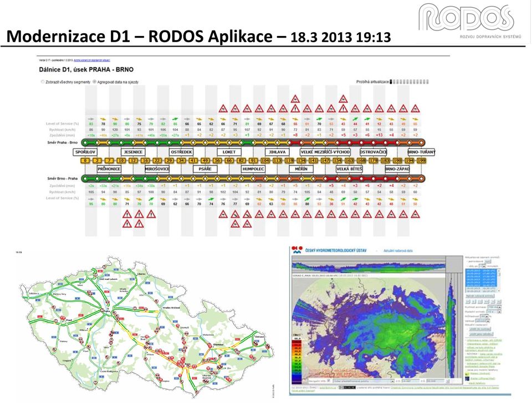Image resolution: width=532 pixels, height=403 pixels.
Task: Click the km 0 marker on the D1 strip
Action: tap(85, 161)
